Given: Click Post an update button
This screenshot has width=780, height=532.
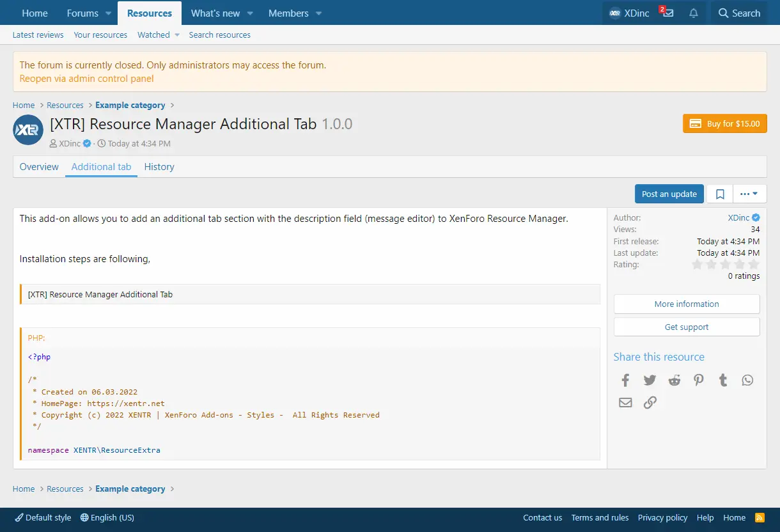Looking at the screenshot, I should click(669, 194).
